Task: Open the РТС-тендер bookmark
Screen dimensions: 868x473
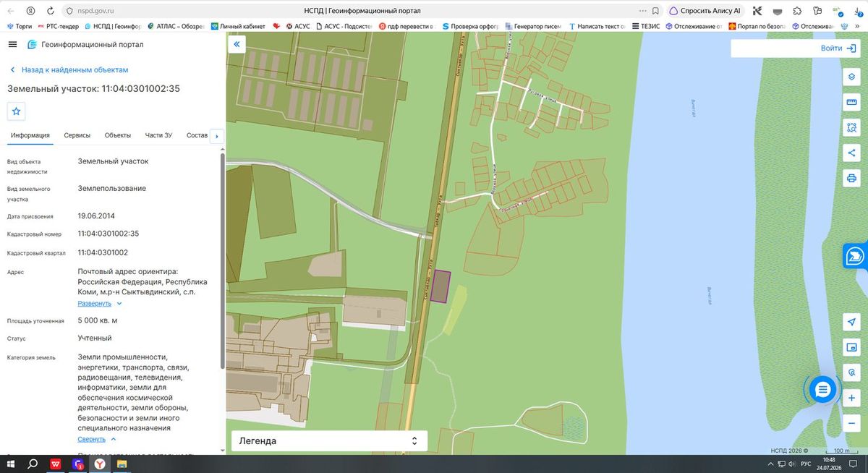Action: [x=59, y=26]
